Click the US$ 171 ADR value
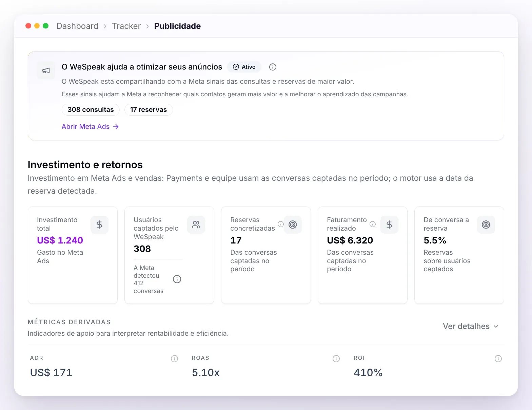The width and height of the screenshot is (532, 410). (x=51, y=372)
